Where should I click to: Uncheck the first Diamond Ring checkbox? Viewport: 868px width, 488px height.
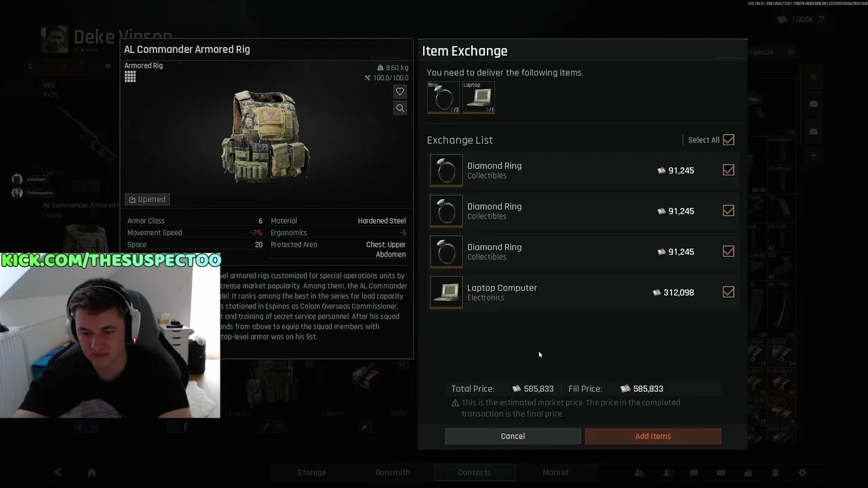[728, 170]
